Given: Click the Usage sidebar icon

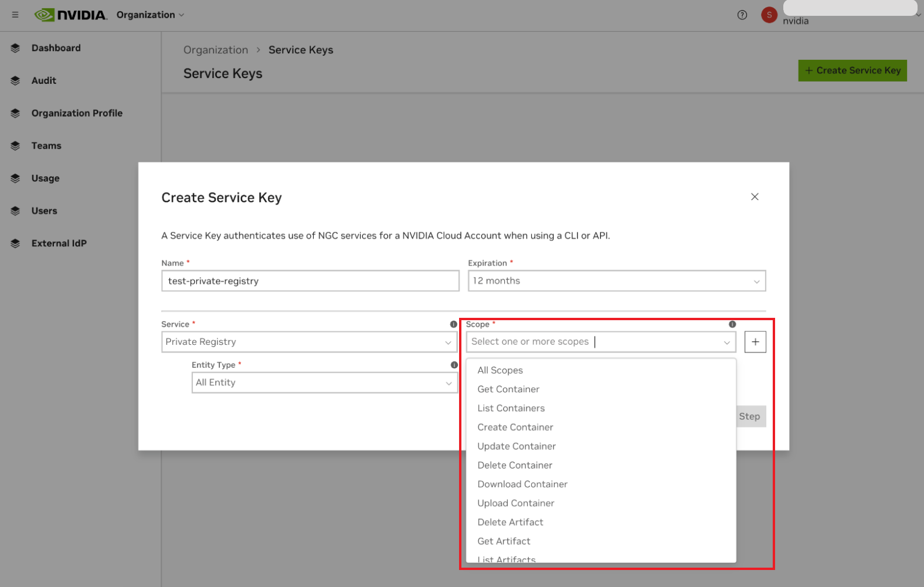Looking at the screenshot, I should click(x=15, y=178).
